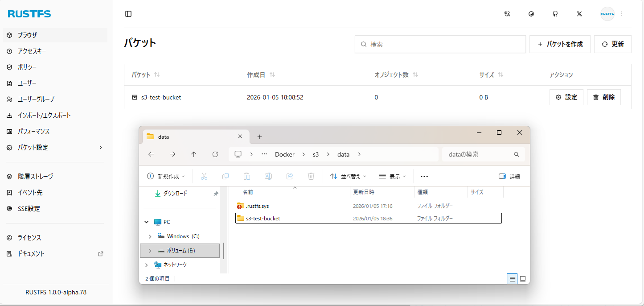This screenshot has height=306, width=644.
Task: Click the Explorer refresh icon
Action: coord(215,154)
